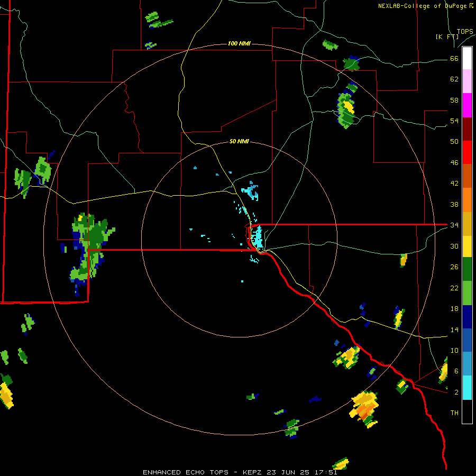Click the light green legend swatch near 22
The width and height of the screenshot is (476, 476).
467,293
